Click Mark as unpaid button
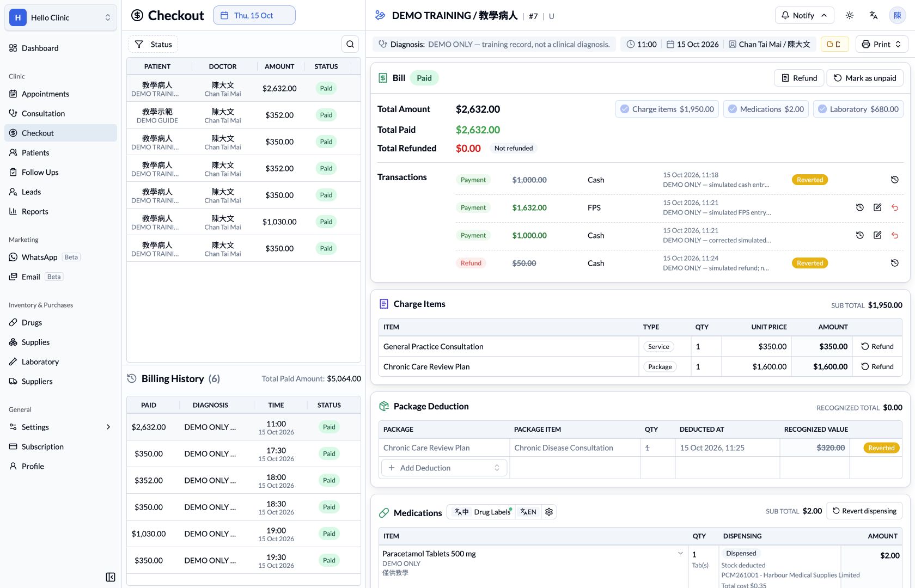 (x=865, y=78)
